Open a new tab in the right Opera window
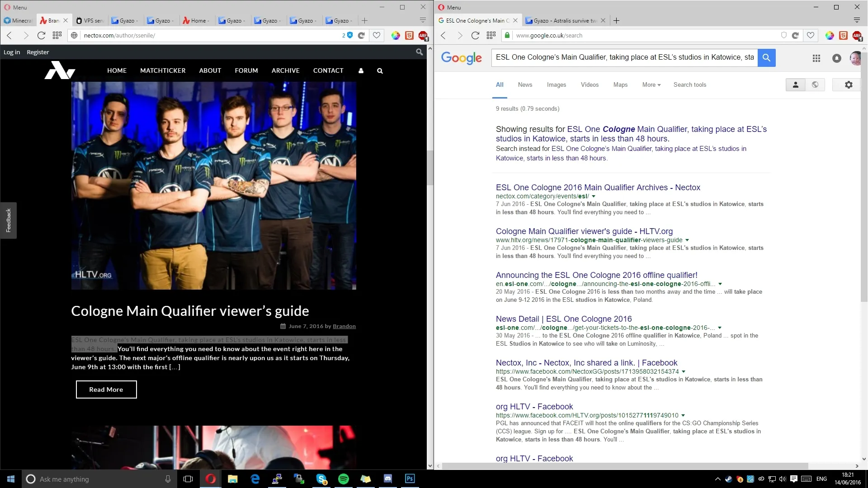This screenshot has width=868, height=488. point(616,20)
